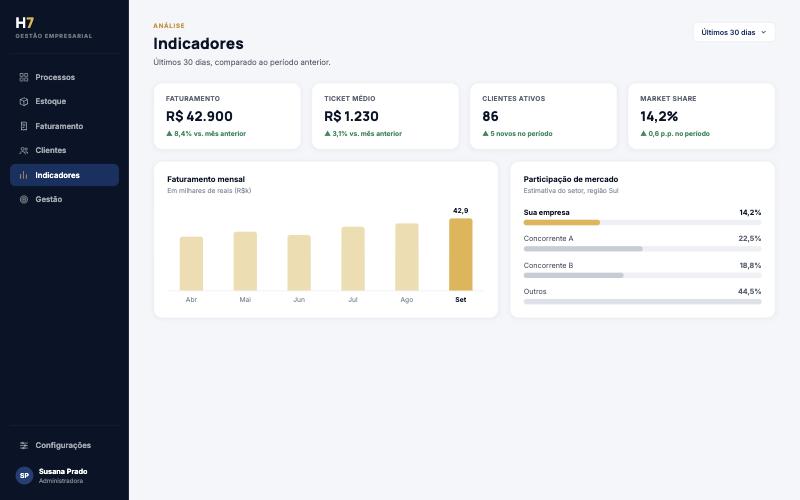This screenshot has height=500, width=800.
Task: Click the Indicadores bar chart icon
Action: (23, 175)
